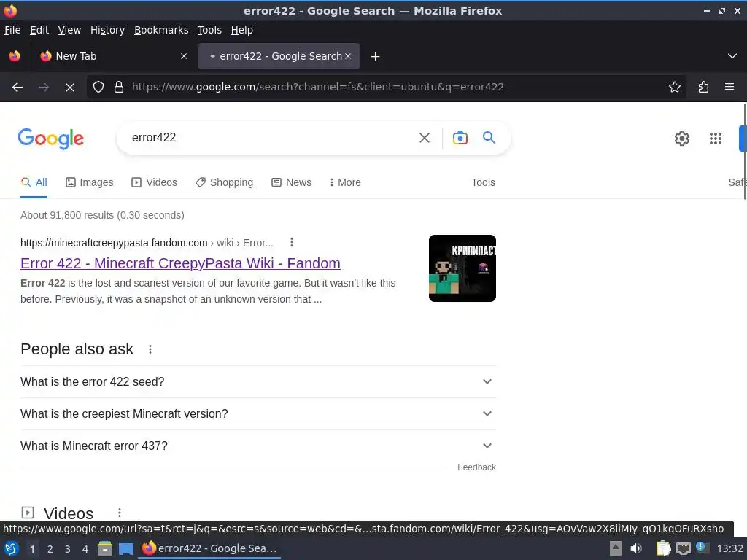Image resolution: width=747 pixels, height=560 pixels.
Task: Open the View menu
Action: [69, 30]
